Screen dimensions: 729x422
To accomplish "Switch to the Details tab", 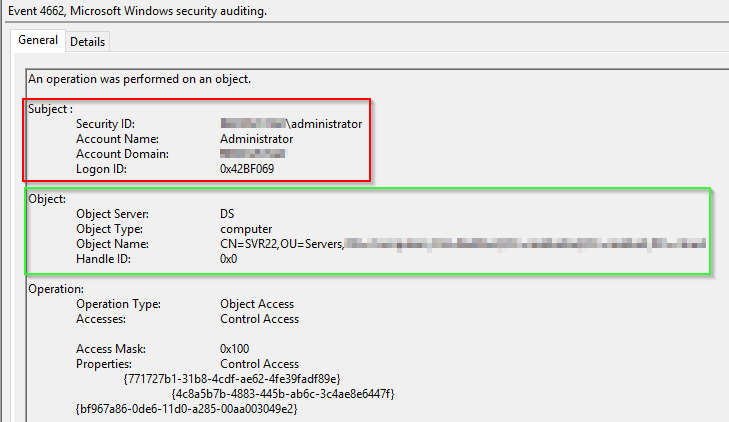I will tap(87, 41).
